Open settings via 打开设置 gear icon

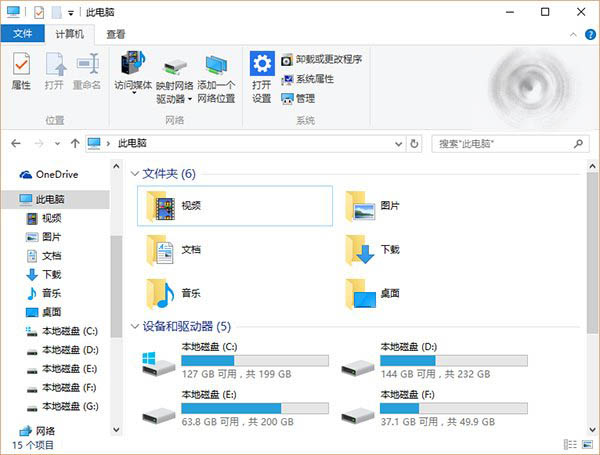point(262,63)
